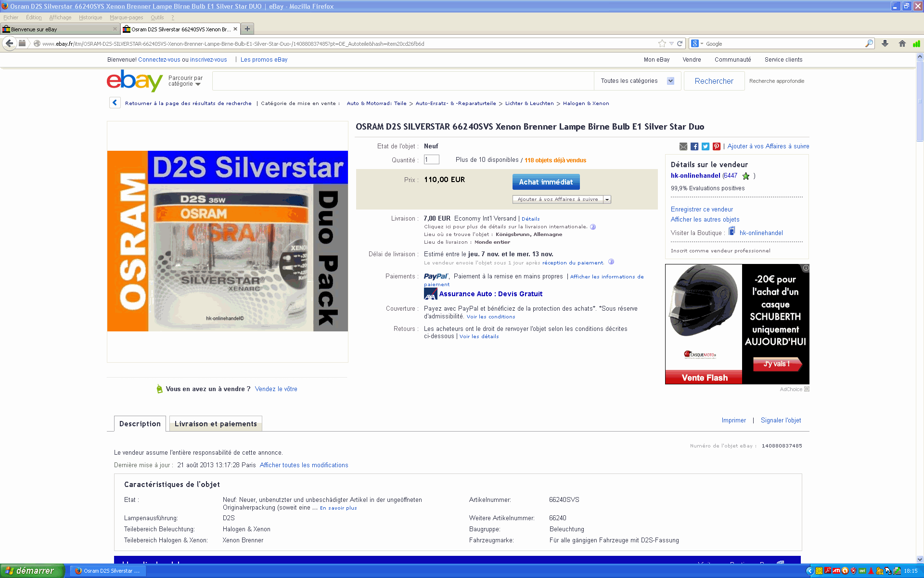The height and width of the screenshot is (578, 924).
Task: Expand Ajouter à vos Affaires dropdown arrow
Action: click(x=607, y=199)
